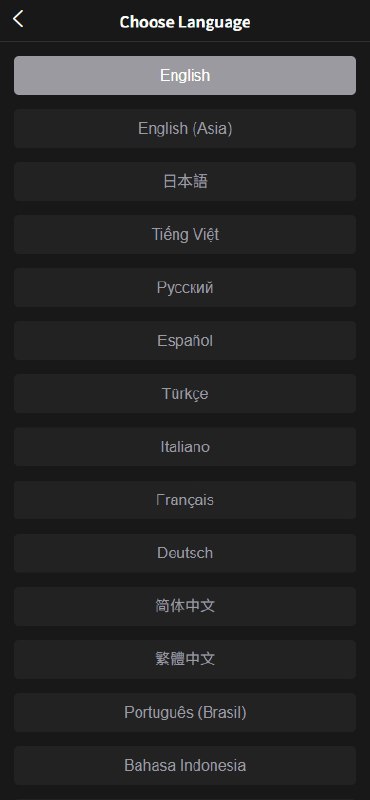Viewport: 370px width, 800px height.
Task: Select English language option
Action: tap(185, 76)
